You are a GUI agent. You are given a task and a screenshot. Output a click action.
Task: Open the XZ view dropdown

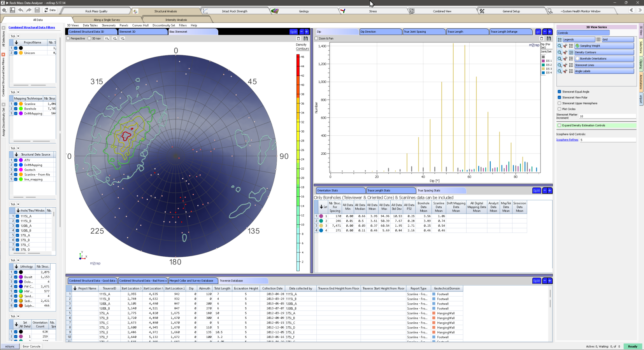(115, 38)
